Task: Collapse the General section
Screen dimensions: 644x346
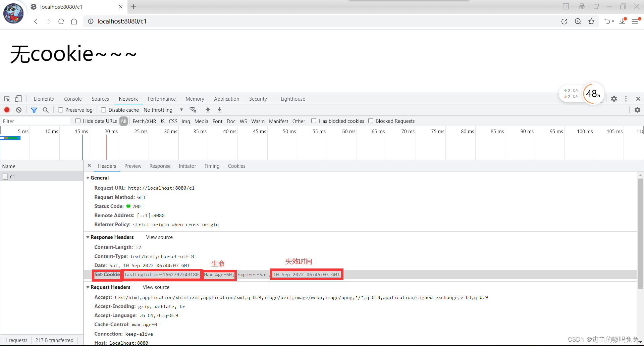Action: [88, 178]
